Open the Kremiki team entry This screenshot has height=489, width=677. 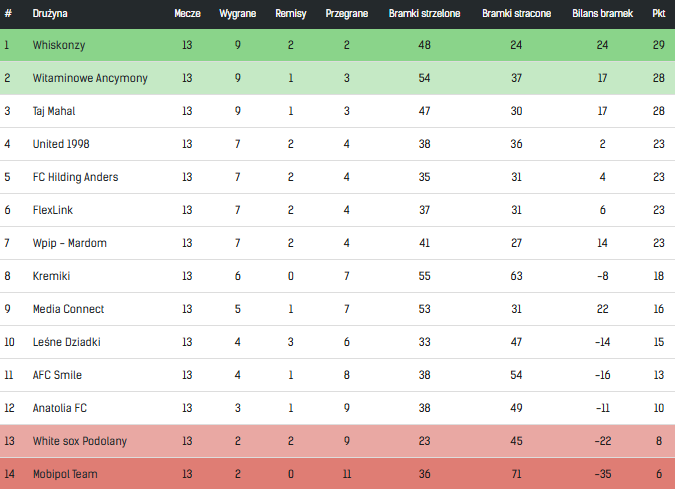pyautogui.click(x=51, y=276)
